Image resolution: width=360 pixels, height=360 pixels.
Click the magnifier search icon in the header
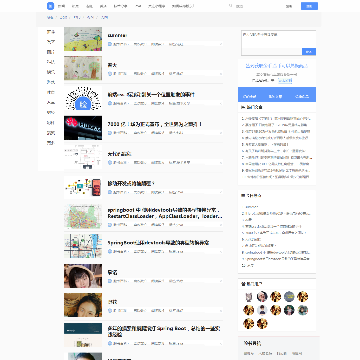click(x=230, y=6)
